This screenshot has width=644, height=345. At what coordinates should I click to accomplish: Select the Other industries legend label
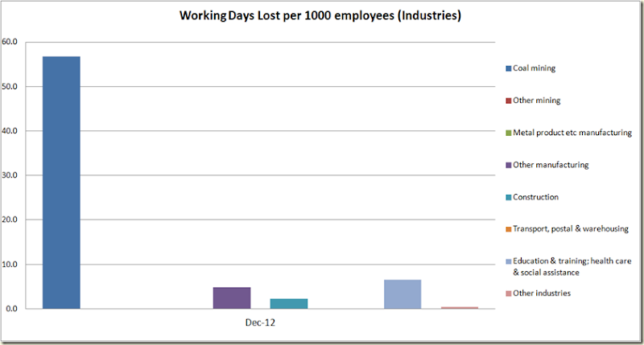pyautogui.click(x=542, y=293)
